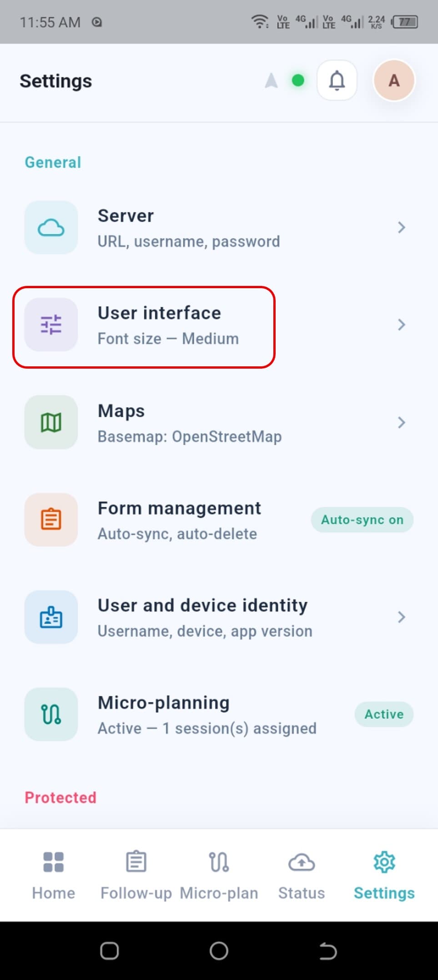
Task: Tap the 11:55 AM clock
Action: tap(50, 22)
